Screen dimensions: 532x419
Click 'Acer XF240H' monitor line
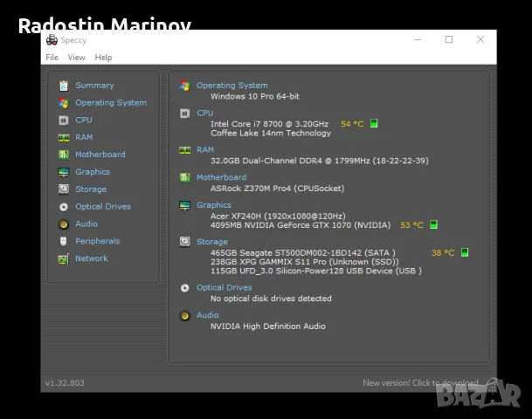[x=278, y=216]
